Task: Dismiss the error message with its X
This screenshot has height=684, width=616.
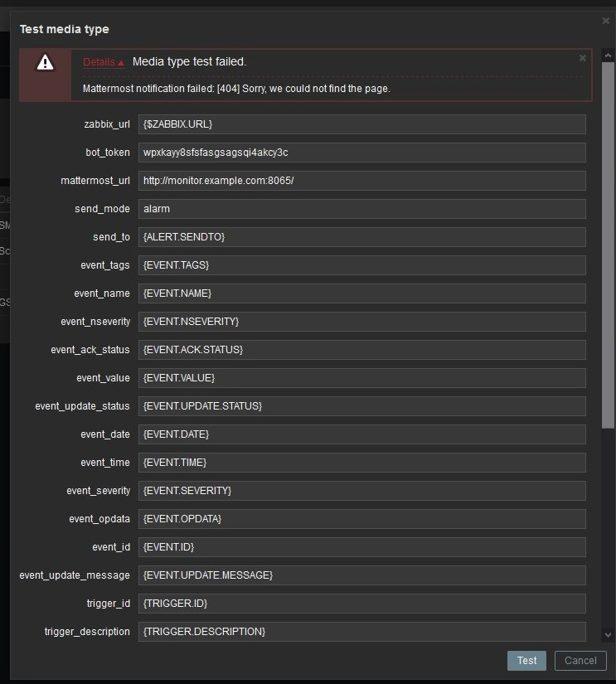Action: [x=582, y=58]
